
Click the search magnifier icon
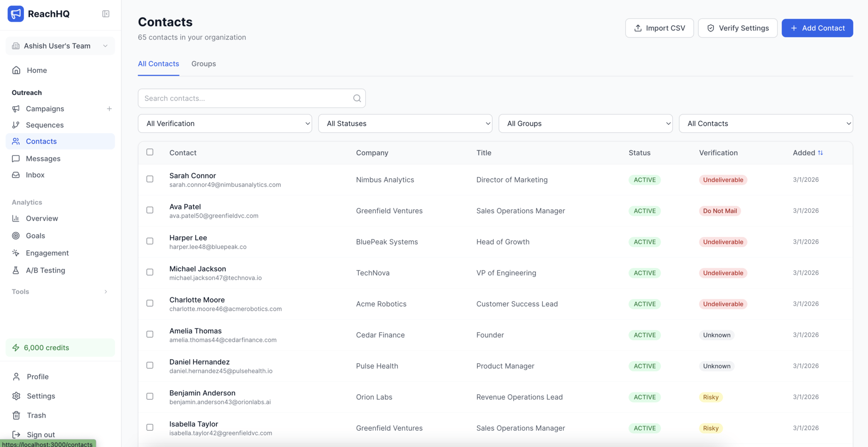[x=357, y=99]
